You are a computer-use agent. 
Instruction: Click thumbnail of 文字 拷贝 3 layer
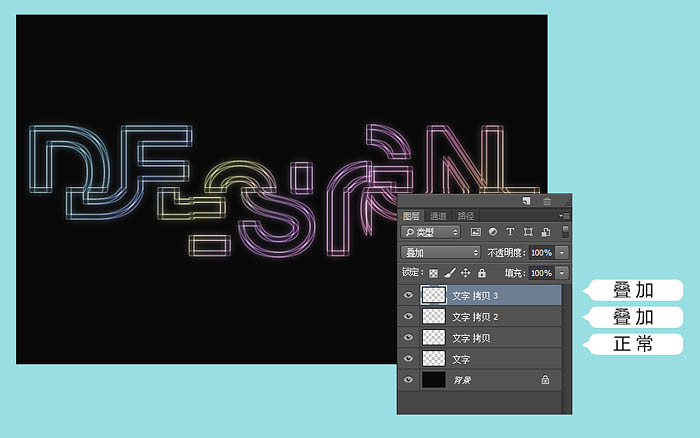click(433, 295)
